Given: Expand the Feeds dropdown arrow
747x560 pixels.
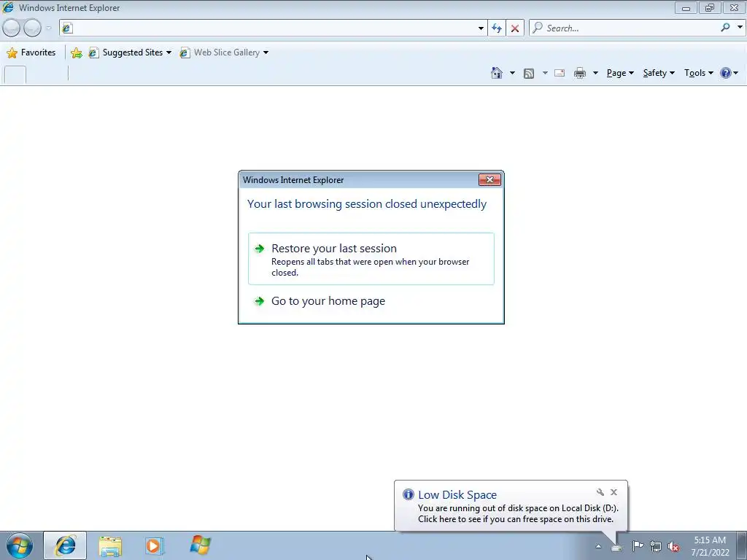Looking at the screenshot, I should (x=545, y=73).
